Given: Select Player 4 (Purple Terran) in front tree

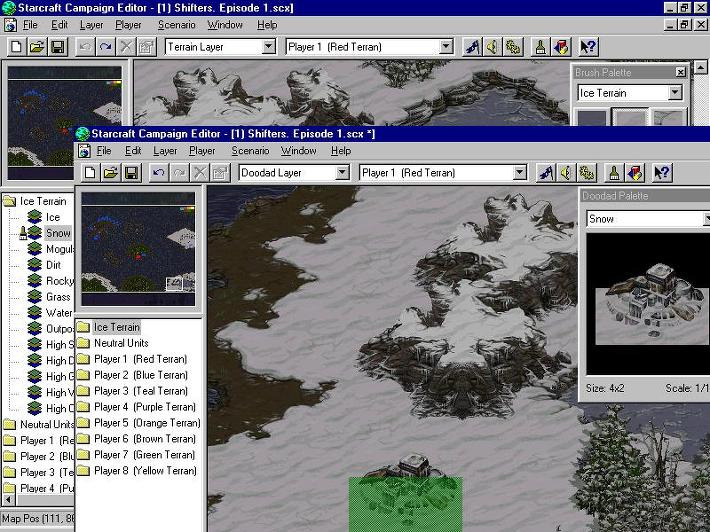Looking at the screenshot, I should pyautogui.click(x=145, y=407).
